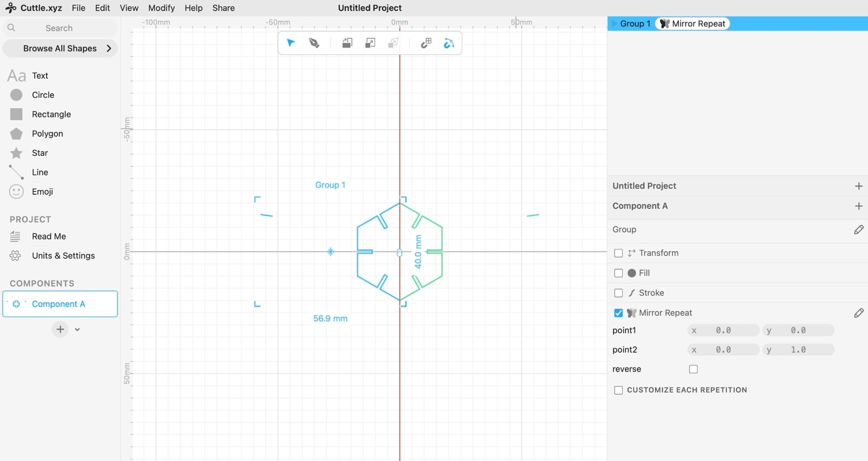868x461 pixels.
Task: Open the Help menu
Action: click(x=193, y=8)
